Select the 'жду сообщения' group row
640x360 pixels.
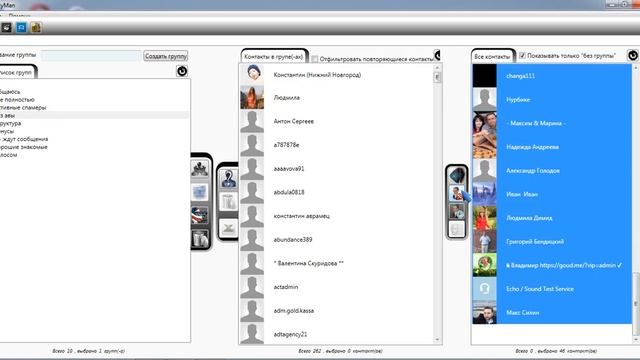pos(95,139)
